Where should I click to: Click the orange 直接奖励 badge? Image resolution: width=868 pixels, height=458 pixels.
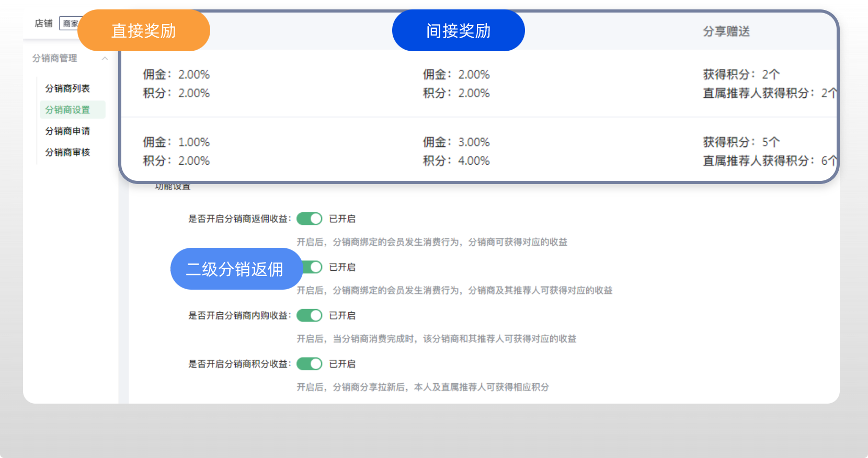click(x=144, y=31)
